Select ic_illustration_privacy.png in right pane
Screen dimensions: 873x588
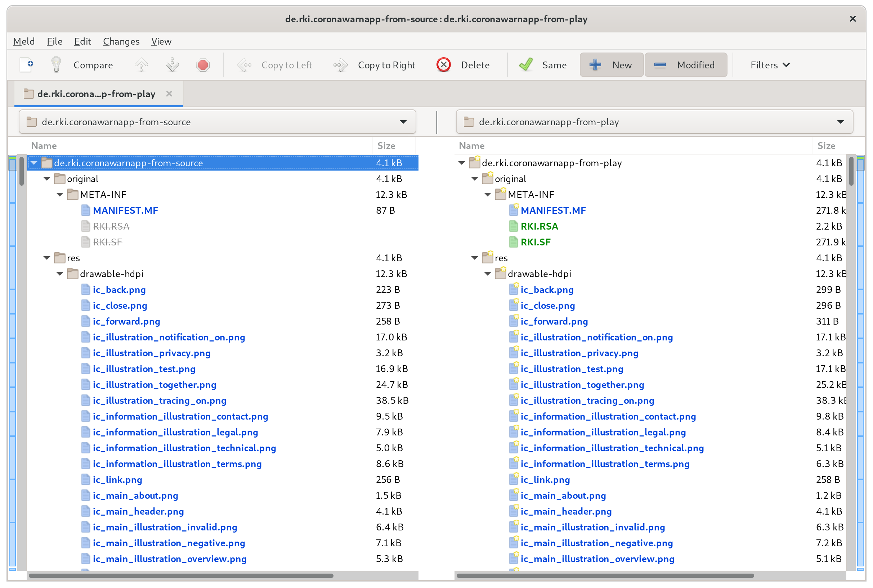pos(579,353)
